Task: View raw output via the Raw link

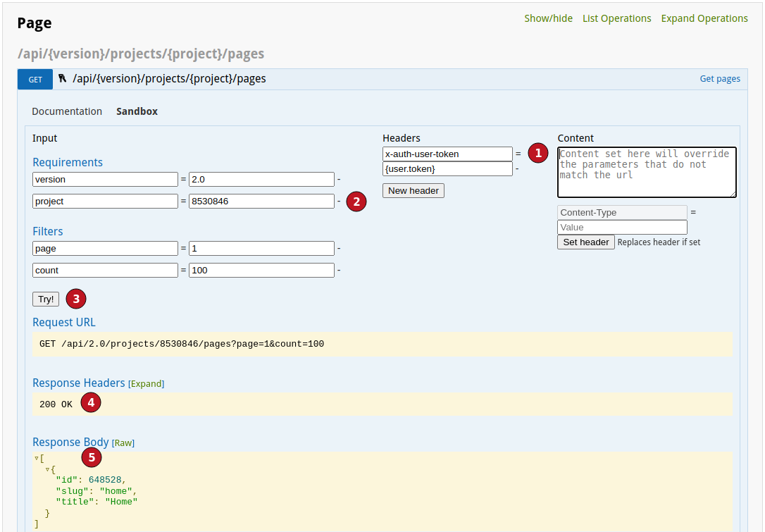Action: click(x=123, y=443)
